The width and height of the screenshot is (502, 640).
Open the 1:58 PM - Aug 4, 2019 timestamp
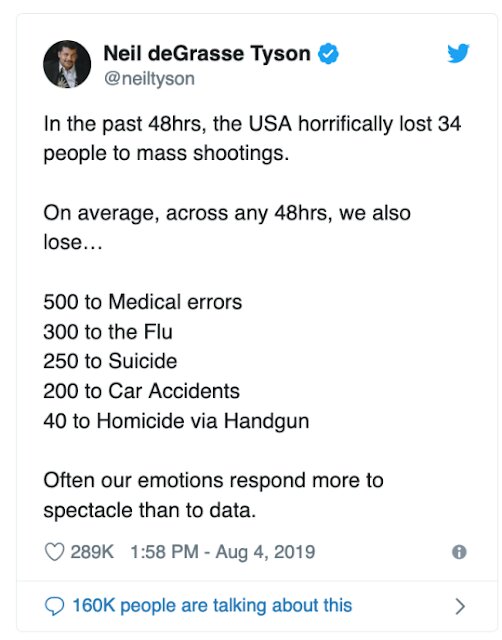pos(223,552)
